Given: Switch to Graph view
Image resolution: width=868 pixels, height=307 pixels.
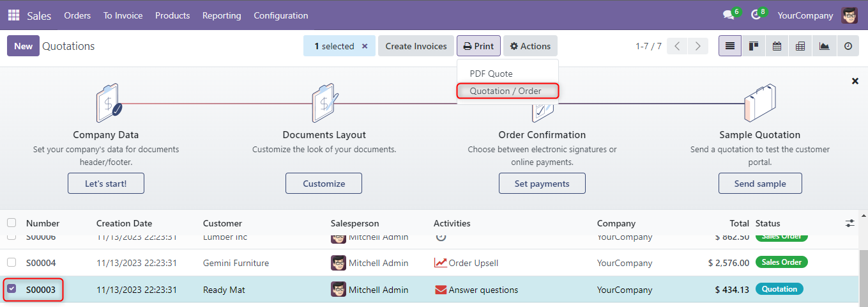Looking at the screenshot, I should (x=824, y=46).
